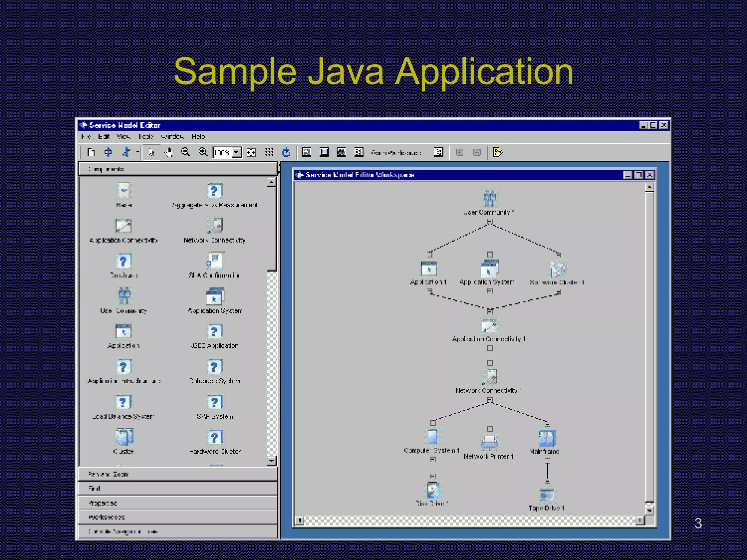Select the User Community component in palette
Screen dimensions: 747x560
(124, 296)
